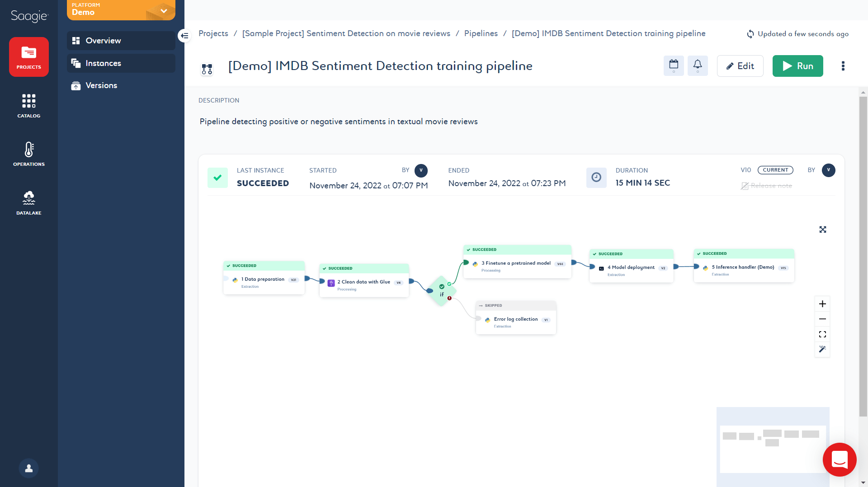Click the Pipelines breadcrumb link
Viewport: 868px width, 487px height.
[481, 33]
